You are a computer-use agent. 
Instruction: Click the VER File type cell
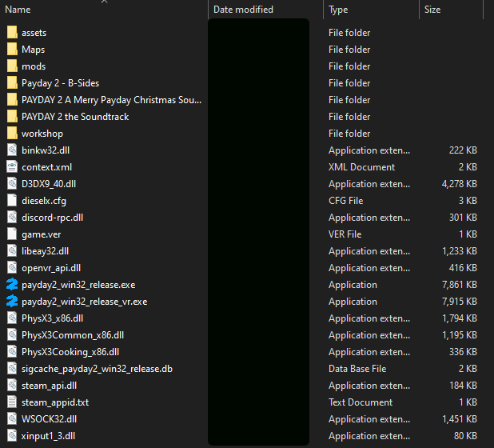[x=345, y=234]
